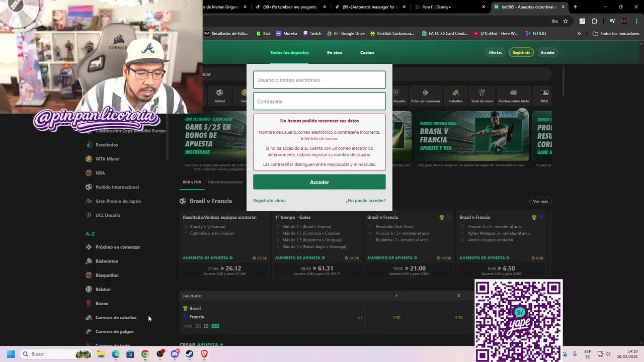644x362 pixels.
Task: Select Béisbol in the A-Z list
Action: pos(103,290)
